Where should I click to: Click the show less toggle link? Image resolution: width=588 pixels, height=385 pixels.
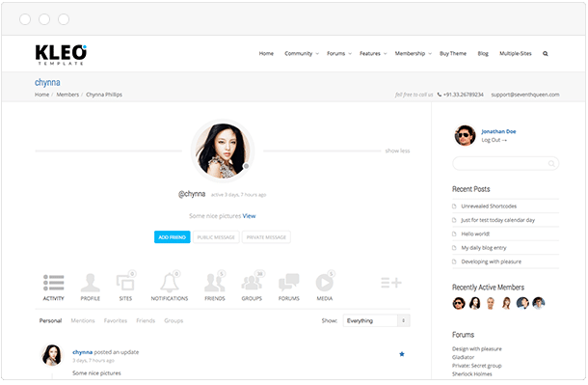click(397, 151)
